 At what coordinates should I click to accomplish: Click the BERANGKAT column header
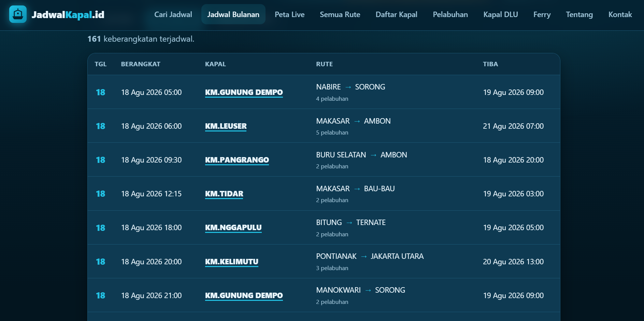[141, 64]
